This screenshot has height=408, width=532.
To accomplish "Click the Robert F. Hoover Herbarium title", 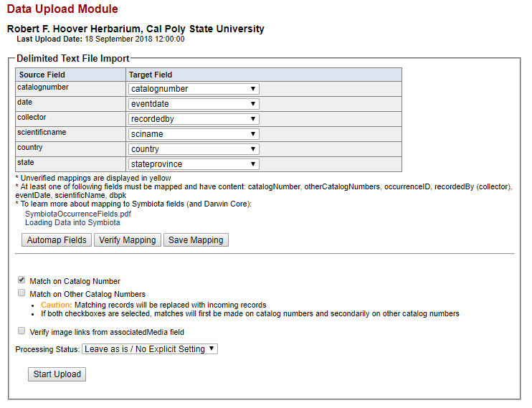I will coord(136,29).
